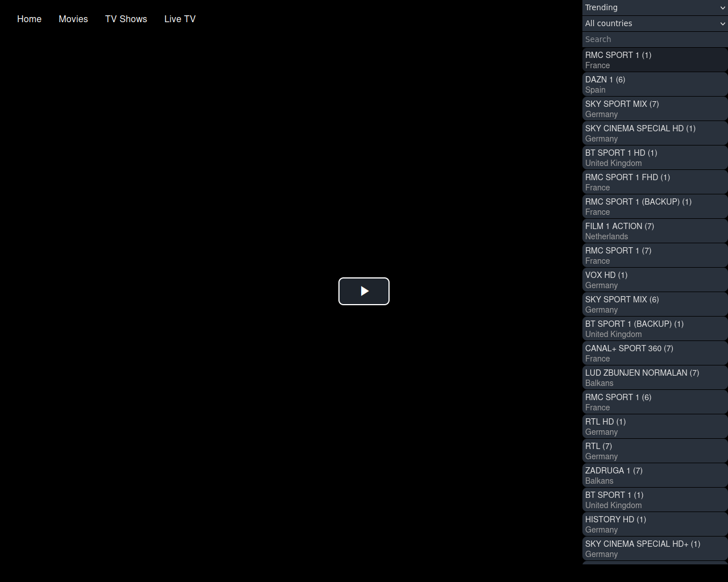Select LUD ZBUNJEN NORMALAN (7) channel

[x=655, y=377]
